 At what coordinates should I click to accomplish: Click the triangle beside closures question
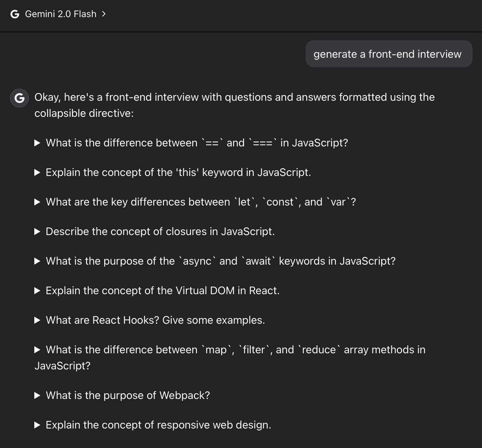tap(38, 231)
